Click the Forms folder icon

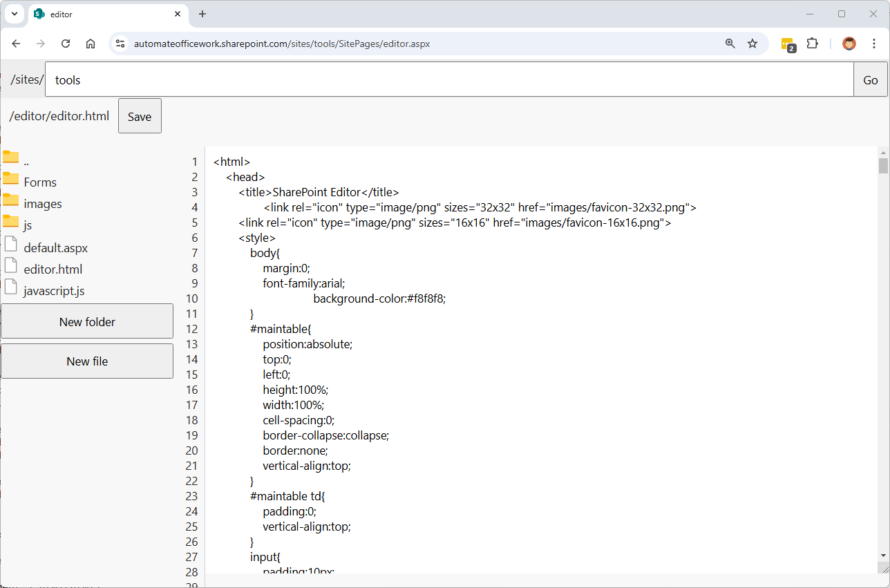pyautogui.click(x=10, y=178)
